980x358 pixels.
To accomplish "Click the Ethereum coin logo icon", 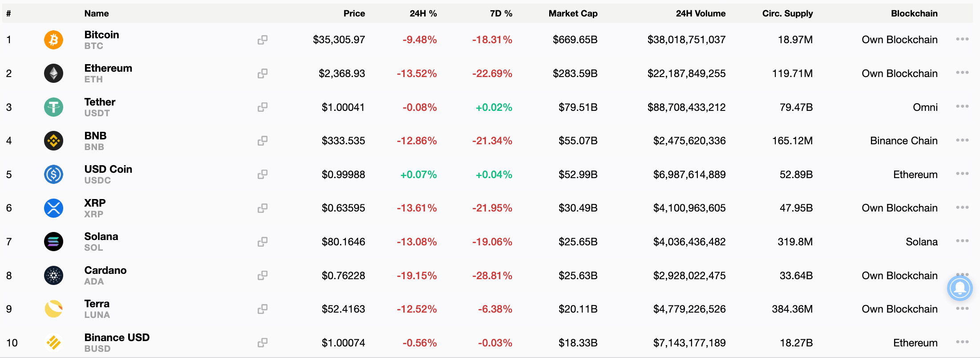I will tap(53, 73).
